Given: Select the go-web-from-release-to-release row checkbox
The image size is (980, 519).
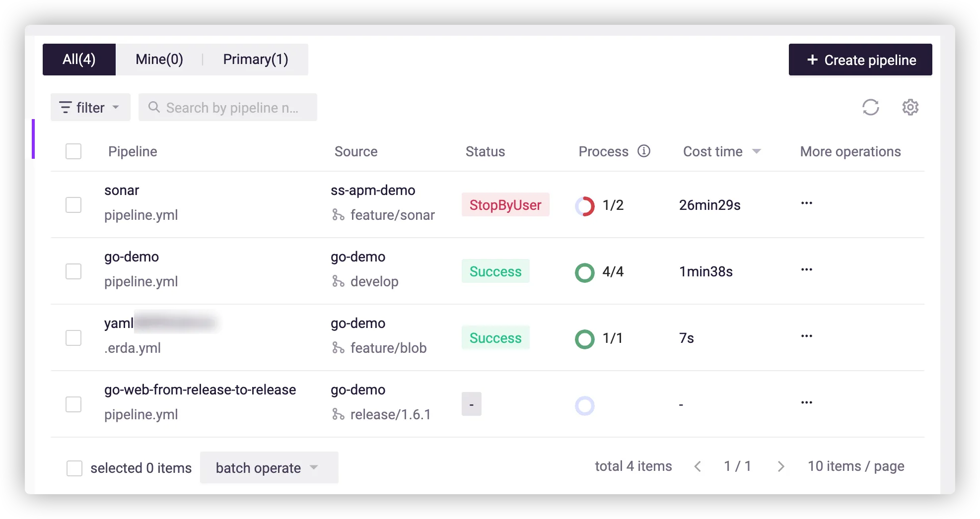Looking at the screenshot, I should [x=73, y=404].
